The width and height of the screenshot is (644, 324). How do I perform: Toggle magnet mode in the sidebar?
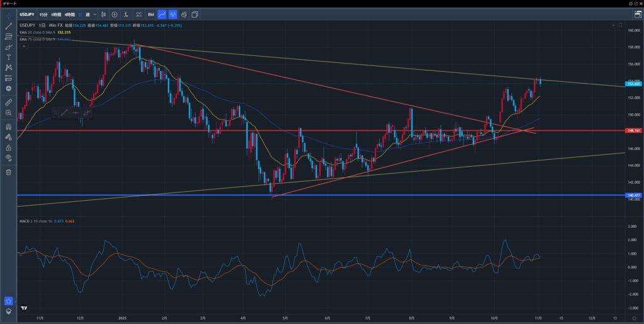click(x=9, y=125)
